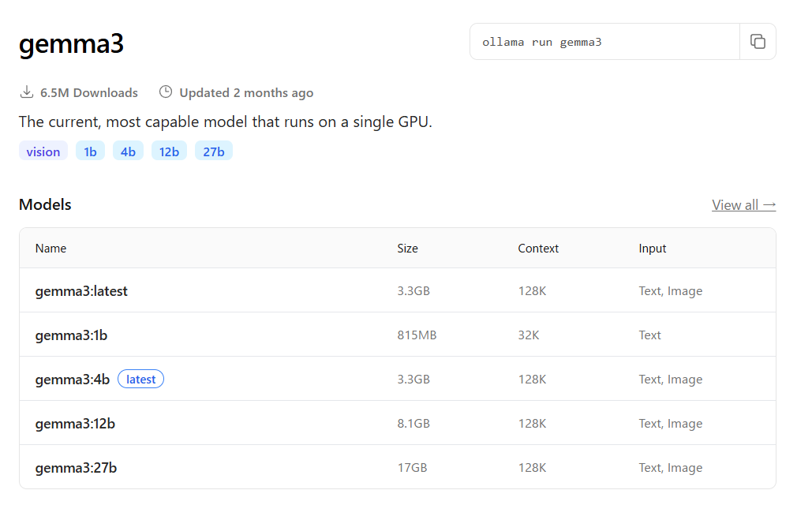The width and height of the screenshot is (812, 505).
Task: Click the ollama run gemma3 command field
Action: pyautogui.click(x=604, y=42)
